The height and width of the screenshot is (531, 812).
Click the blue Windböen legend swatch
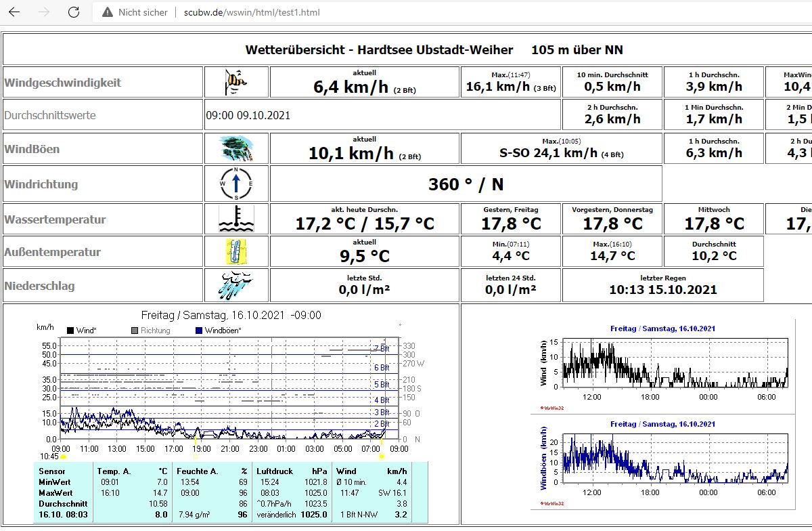pos(199,331)
